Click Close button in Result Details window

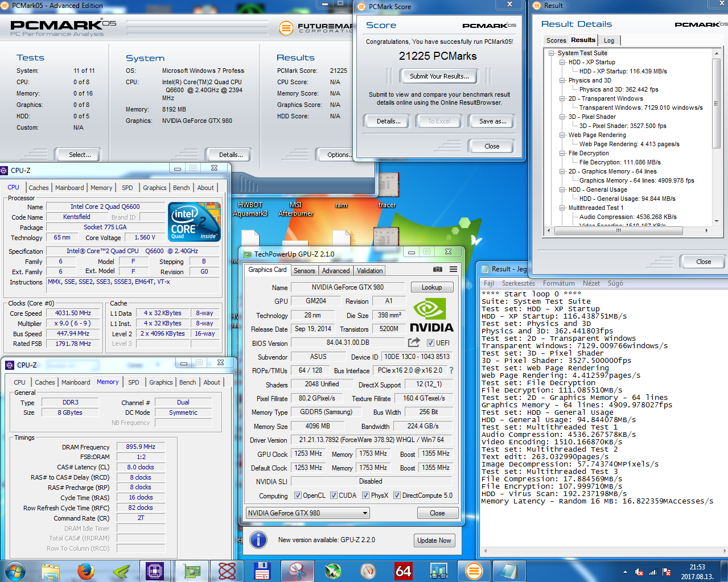coord(704,262)
